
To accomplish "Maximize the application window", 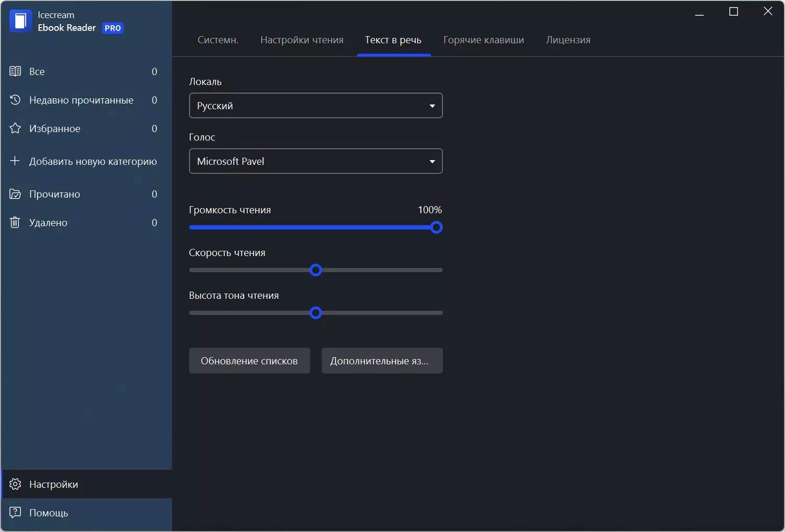I will (x=733, y=11).
